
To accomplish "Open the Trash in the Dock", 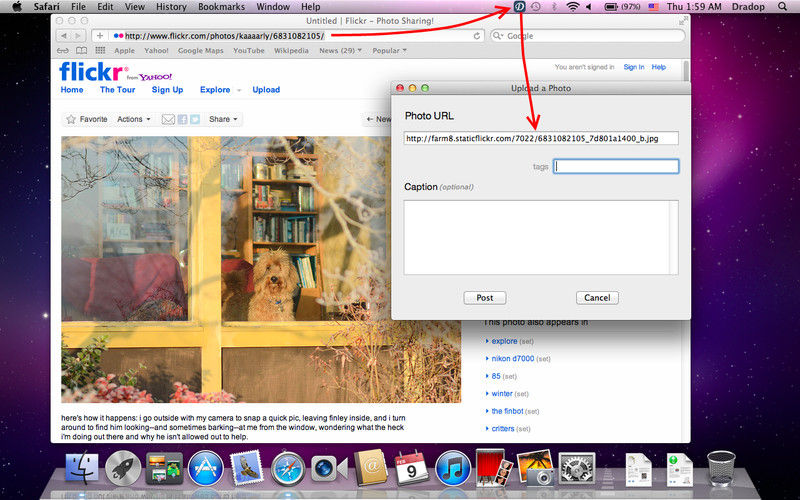I will click(721, 468).
